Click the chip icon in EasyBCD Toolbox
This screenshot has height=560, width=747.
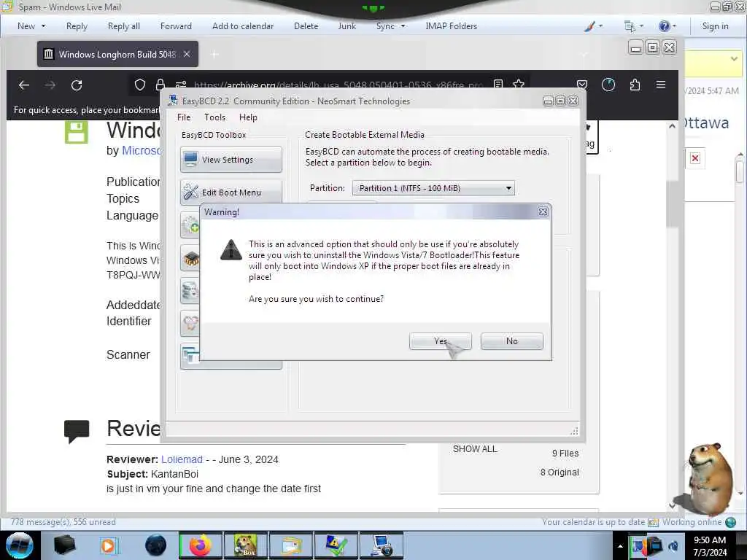(x=190, y=258)
